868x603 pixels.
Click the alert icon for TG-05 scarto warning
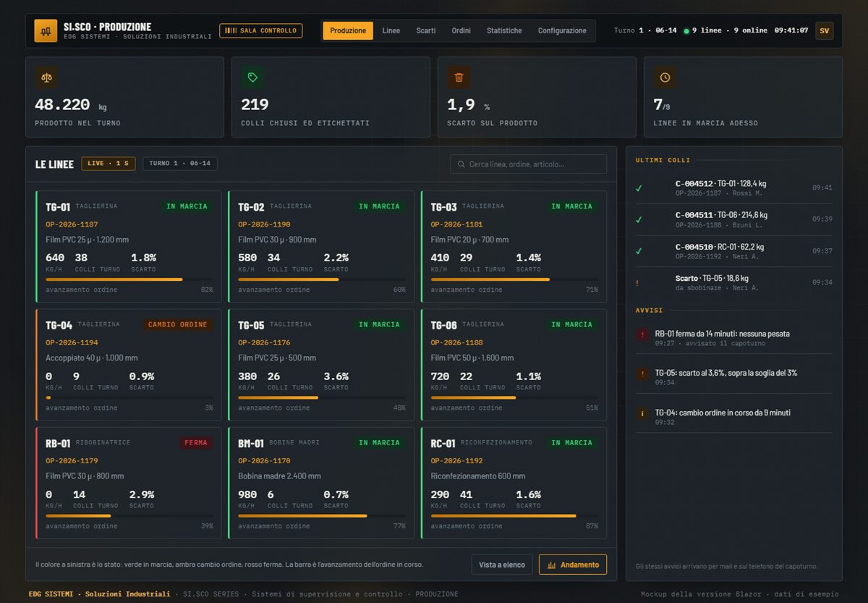642,374
